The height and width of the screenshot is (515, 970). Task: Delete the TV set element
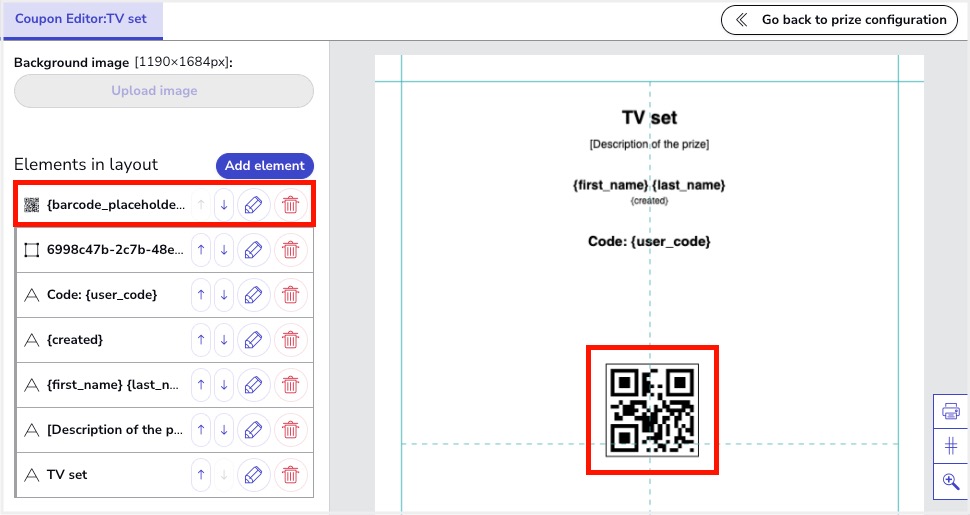tap(290, 475)
